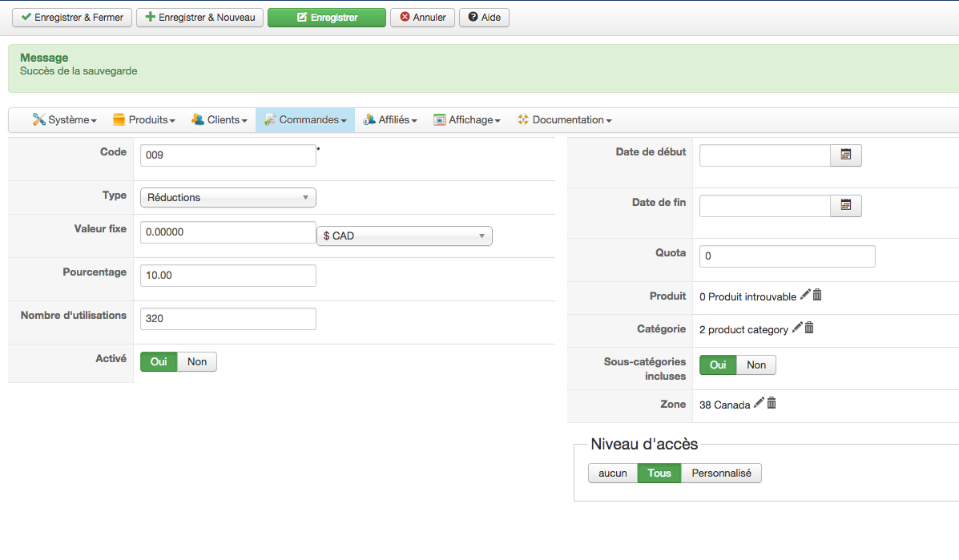Viewport: 959px width, 560px height.
Task: Remove the product category with trash icon
Action: point(809,328)
